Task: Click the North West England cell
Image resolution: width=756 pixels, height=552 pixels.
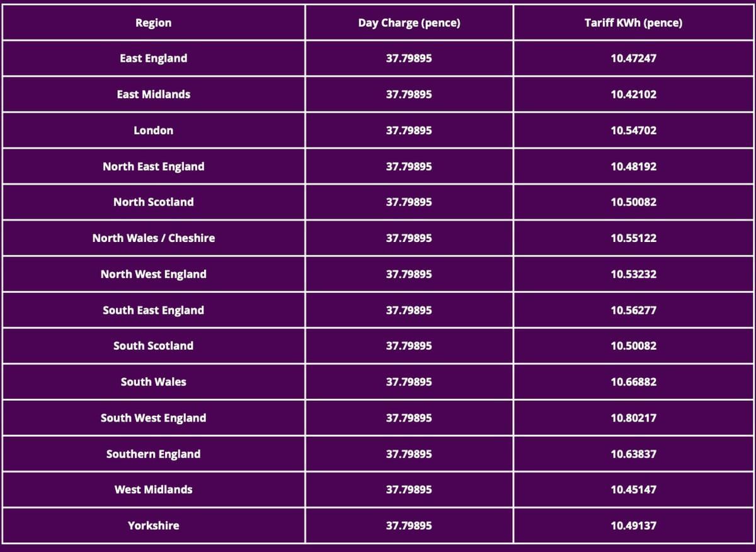Action: click(x=153, y=274)
